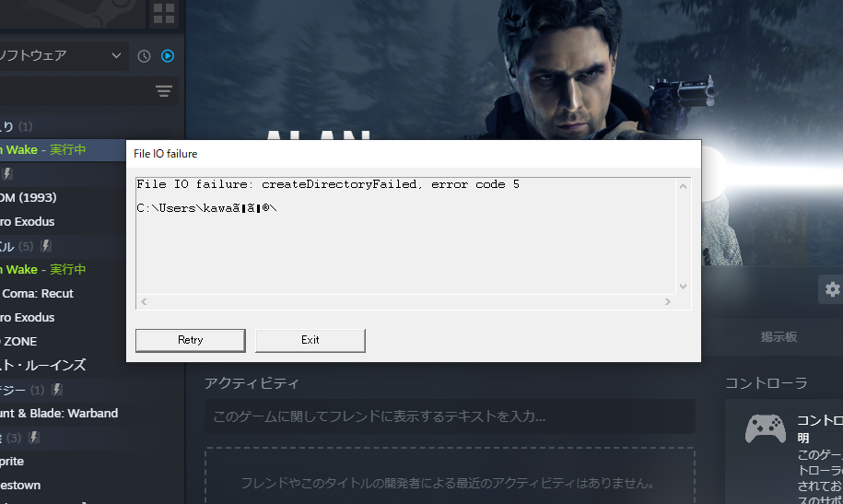Click the lightning icon beside the (3) category
Viewport: 843px width, 504px height.
34,438
